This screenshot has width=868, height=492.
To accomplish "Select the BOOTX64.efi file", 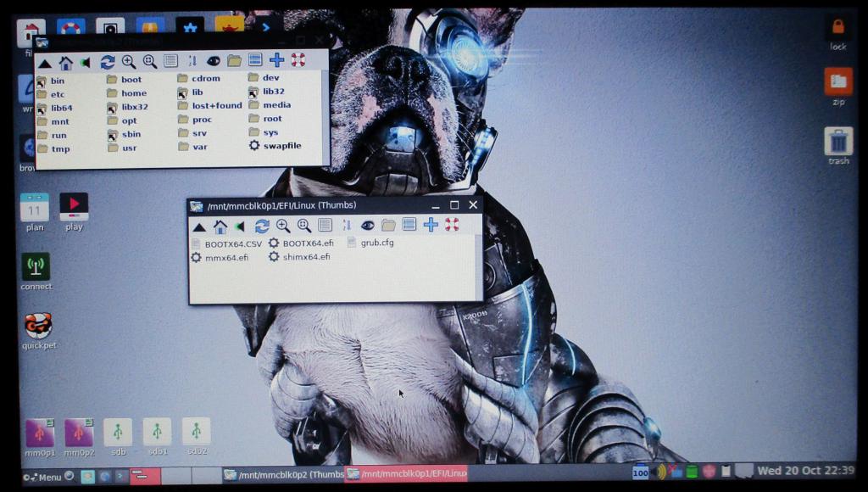I will coord(301,243).
